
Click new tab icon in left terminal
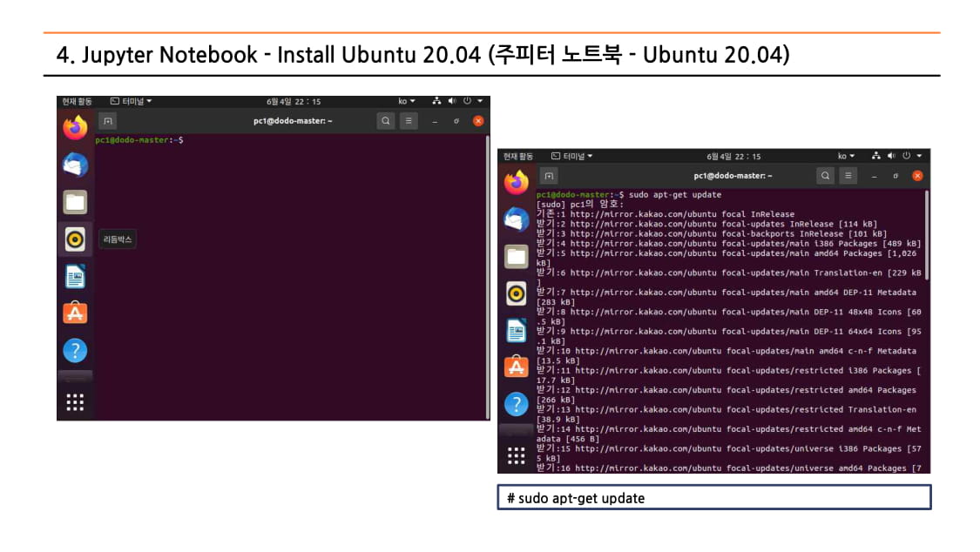tap(107, 121)
